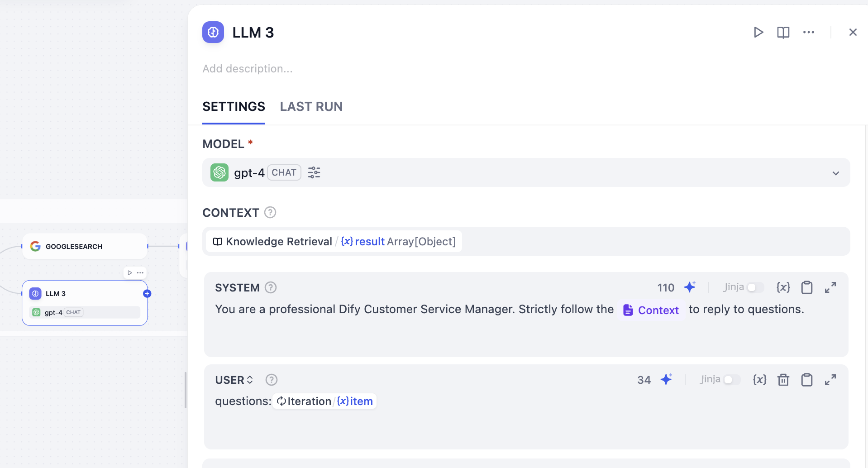Expand the USER prompt editor fullscreen
This screenshot has height=468, width=868.
coord(830,380)
